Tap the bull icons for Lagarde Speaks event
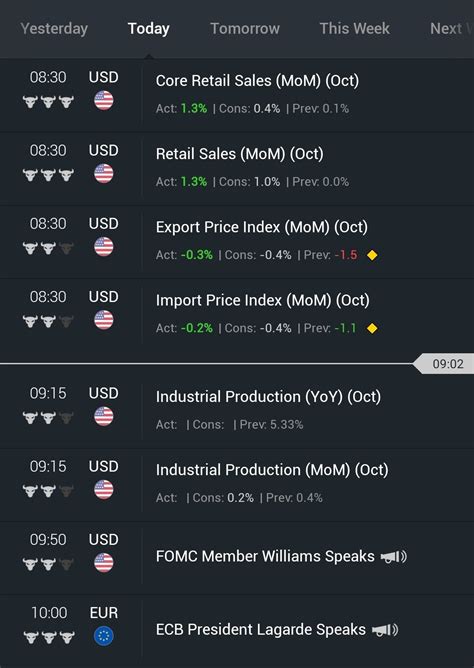The height and width of the screenshot is (668, 474). click(49, 637)
